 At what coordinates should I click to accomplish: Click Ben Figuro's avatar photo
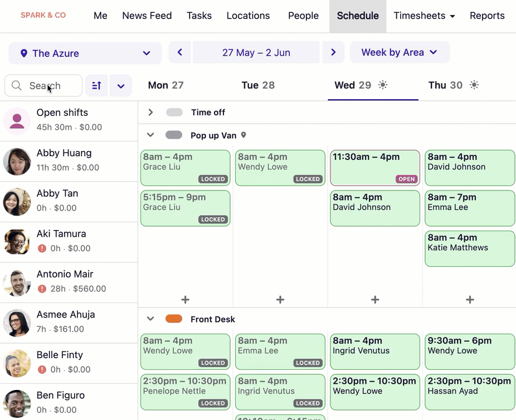point(17,403)
